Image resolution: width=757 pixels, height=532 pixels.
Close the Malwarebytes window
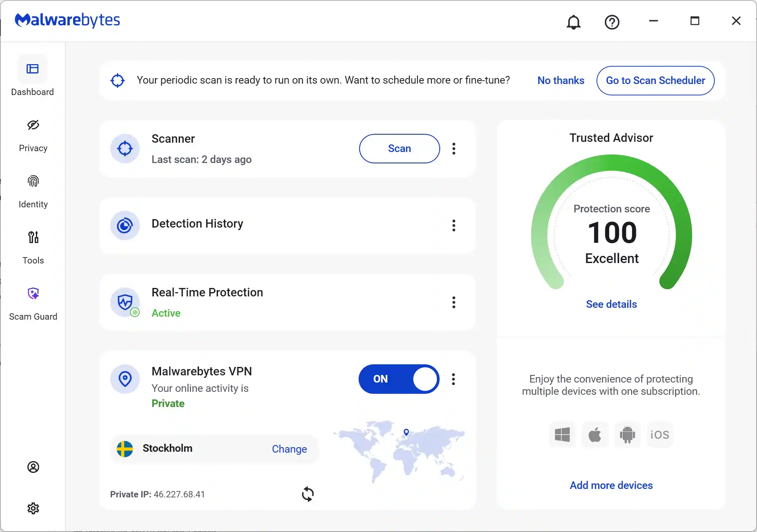tap(736, 21)
